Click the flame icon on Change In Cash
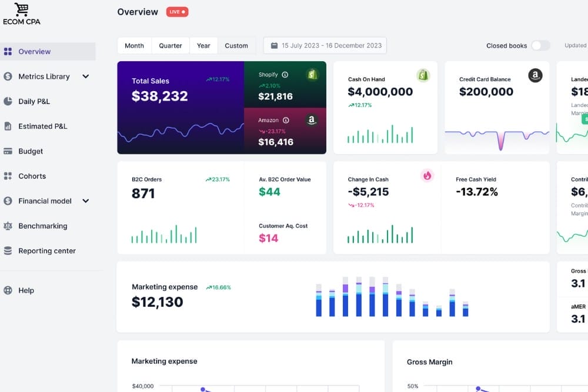 coord(427,175)
